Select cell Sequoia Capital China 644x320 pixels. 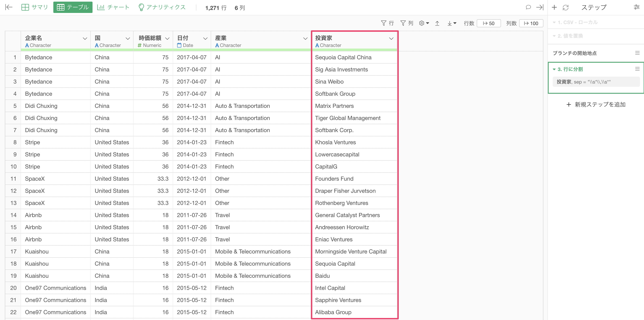click(x=354, y=57)
